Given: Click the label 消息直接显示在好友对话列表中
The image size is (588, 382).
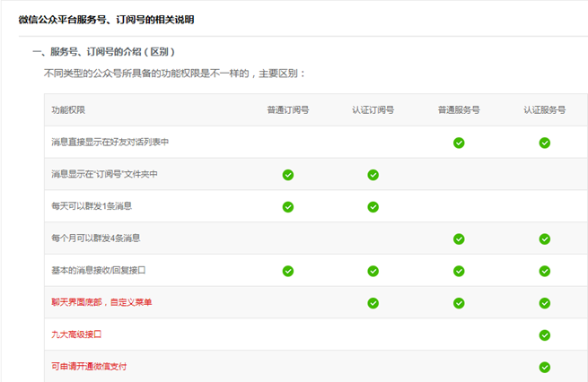Looking at the screenshot, I should [x=110, y=142].
